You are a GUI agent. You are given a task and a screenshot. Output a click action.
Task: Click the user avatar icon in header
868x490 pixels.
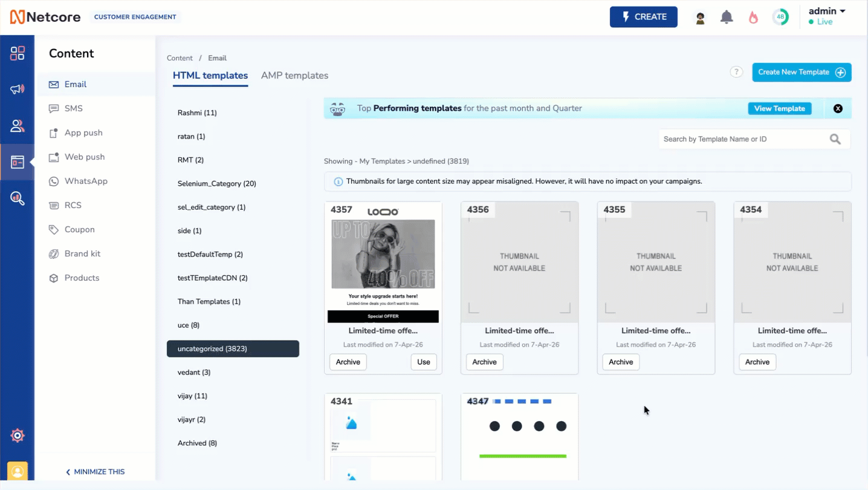pos(700,18)
